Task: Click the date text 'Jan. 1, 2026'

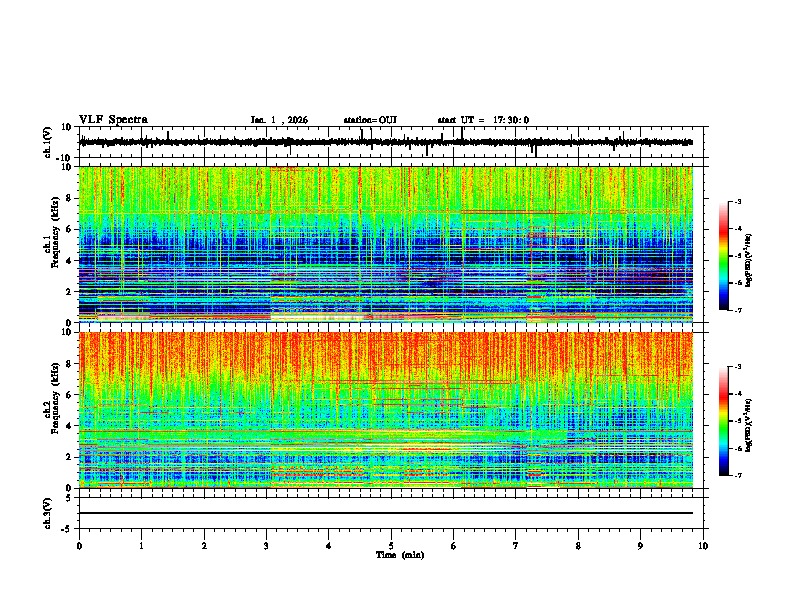Action: (279, 120)
